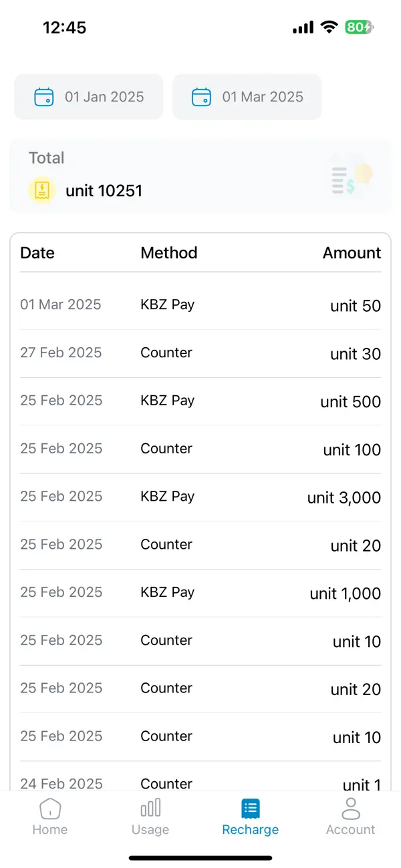Open the Account person icon
401x868 pixels.
tap(350, 809)
